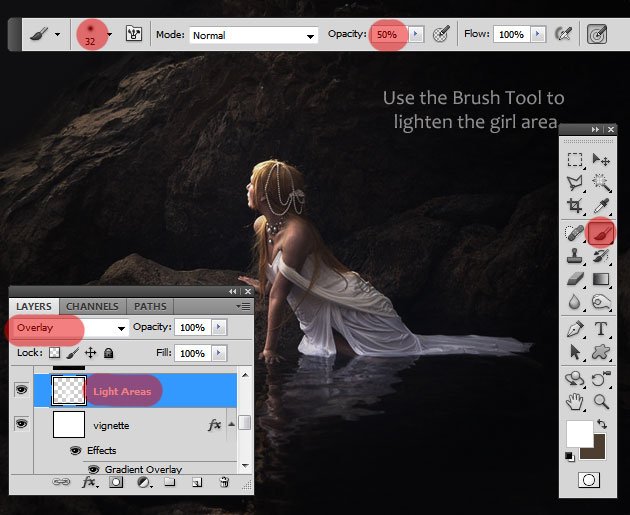Viewport: 630px width, 515px height.
Task: Add a layer style
Action: click(89, 482)
